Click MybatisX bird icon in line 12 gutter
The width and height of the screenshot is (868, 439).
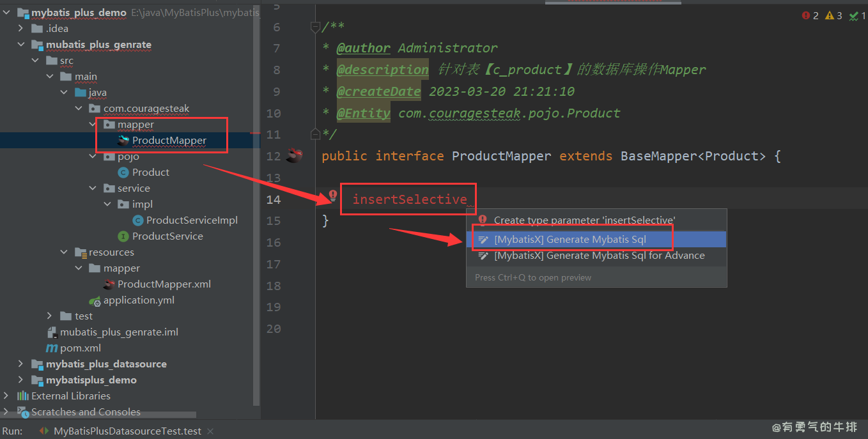[x=294, y=155]
